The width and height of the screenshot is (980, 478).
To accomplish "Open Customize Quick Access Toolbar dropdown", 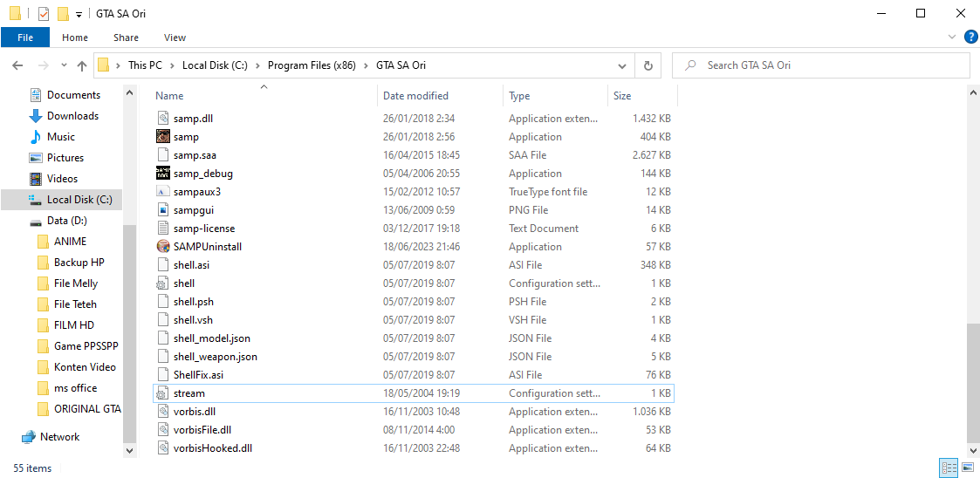I will [79, 14].
